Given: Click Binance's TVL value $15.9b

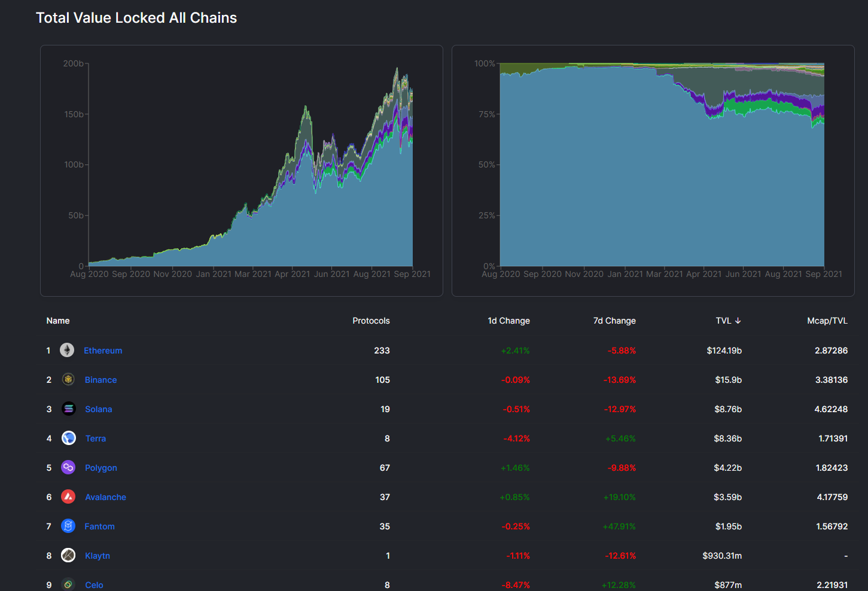Looking at the screenshot, I should pos(728,380).
